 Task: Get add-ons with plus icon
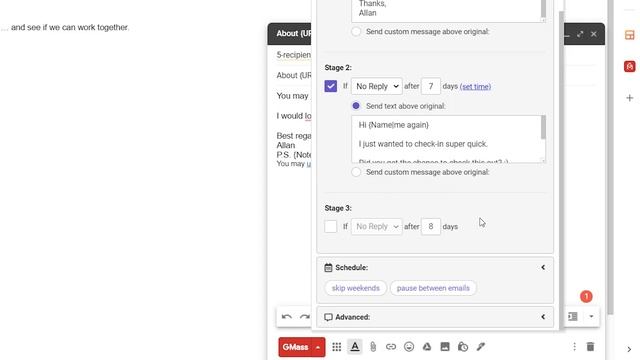(629, 98)
